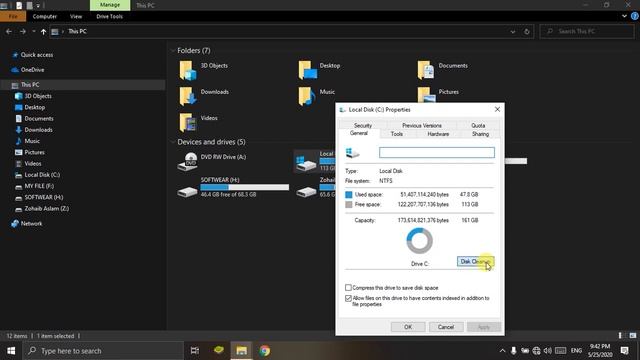This screenshot has height=360, width=640.
Task: Switch to the Previous Versions tab
Action: point(422,125)
